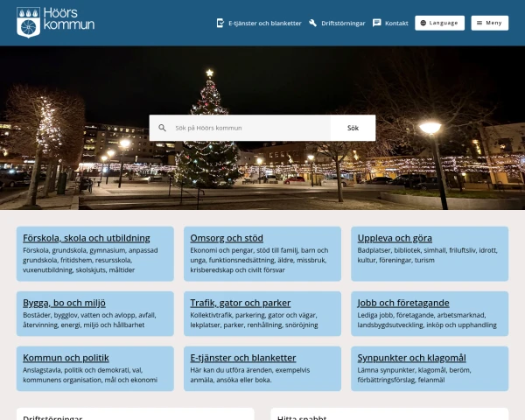Screen dimensions: 525x420
Task: Click the hamburger icon in Meny button
Action: click(x=479, y=23)
